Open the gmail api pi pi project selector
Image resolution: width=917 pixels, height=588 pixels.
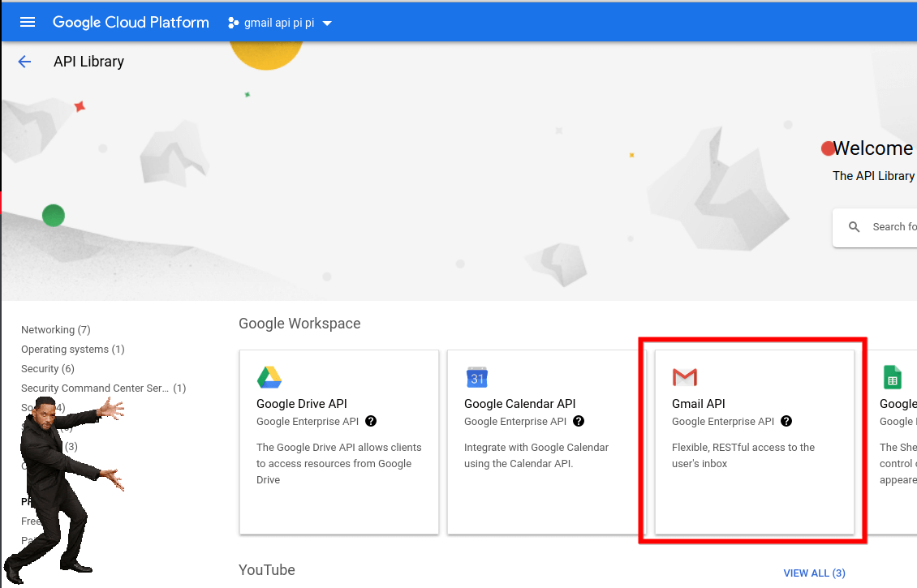[279, 23]
